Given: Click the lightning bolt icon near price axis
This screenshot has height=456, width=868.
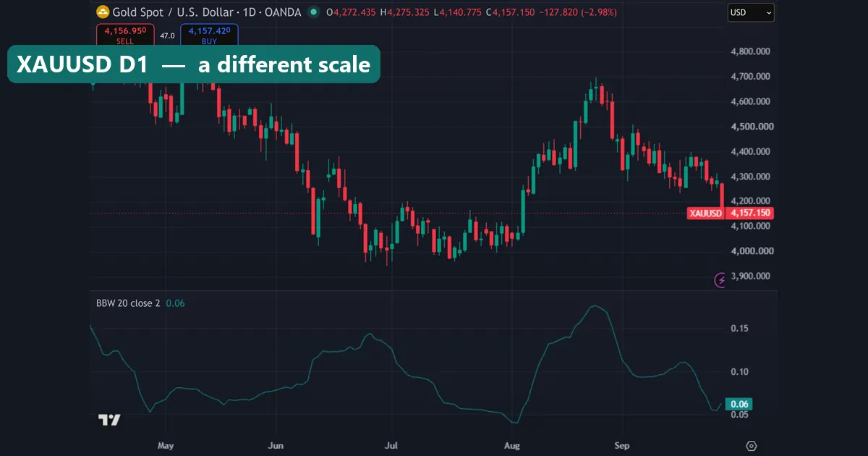Looking at the screenshot, I should pyautogui.click(x=720, y=280).
